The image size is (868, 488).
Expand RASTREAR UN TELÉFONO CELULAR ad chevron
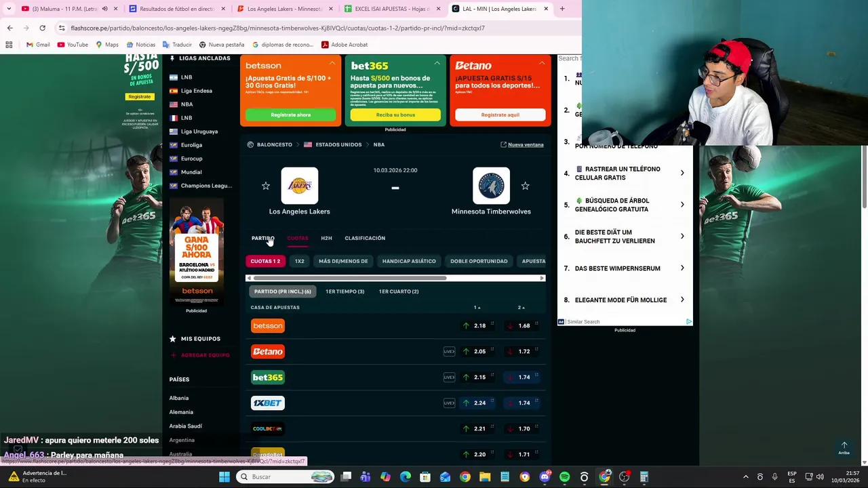(x=682, y=174)
